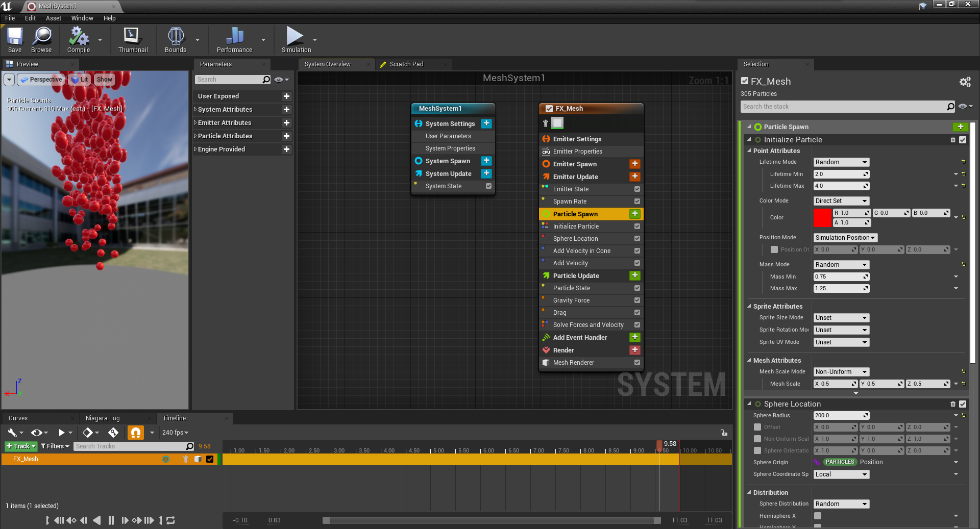Delete the Initialize Particle module
980x529 pixels.
click(953, 140)
